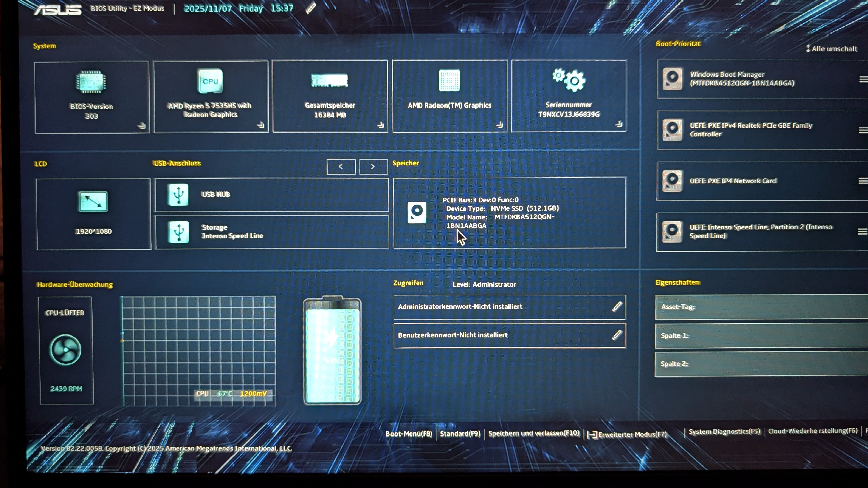Click the date/time edit pencil icon
Viewport: 868px width, 488px height.
pos(311,8)
